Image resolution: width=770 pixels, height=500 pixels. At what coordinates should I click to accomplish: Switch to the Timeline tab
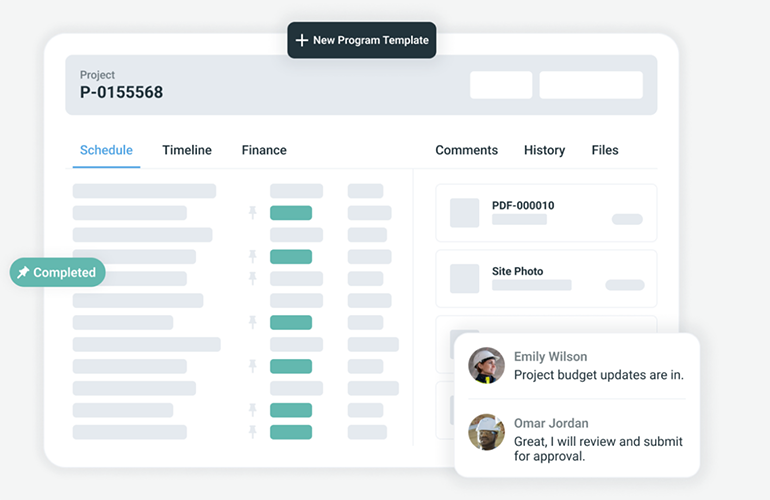[187, 150]
